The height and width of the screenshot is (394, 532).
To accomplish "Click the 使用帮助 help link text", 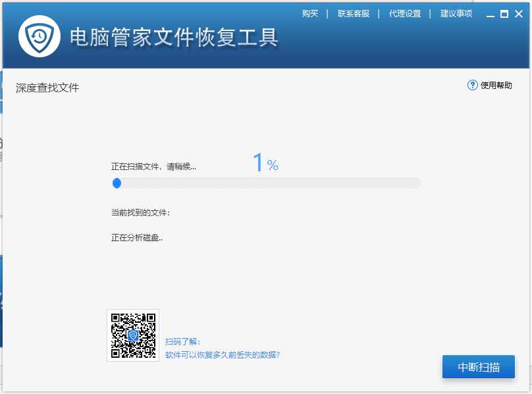I will click(x=496, y=85).
